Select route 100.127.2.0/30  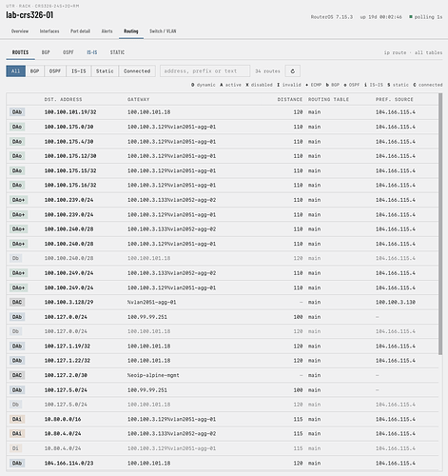[x=223, y=375]
